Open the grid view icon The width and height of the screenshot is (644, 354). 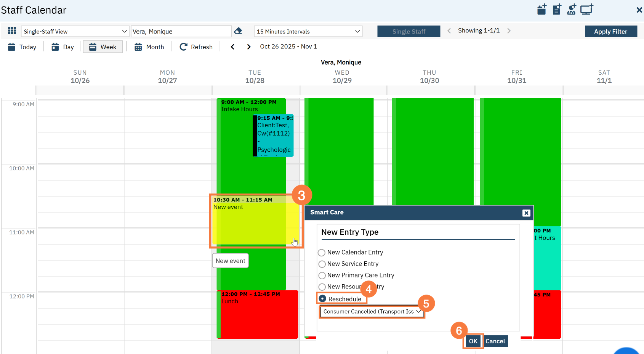click(x=12, y=31)
